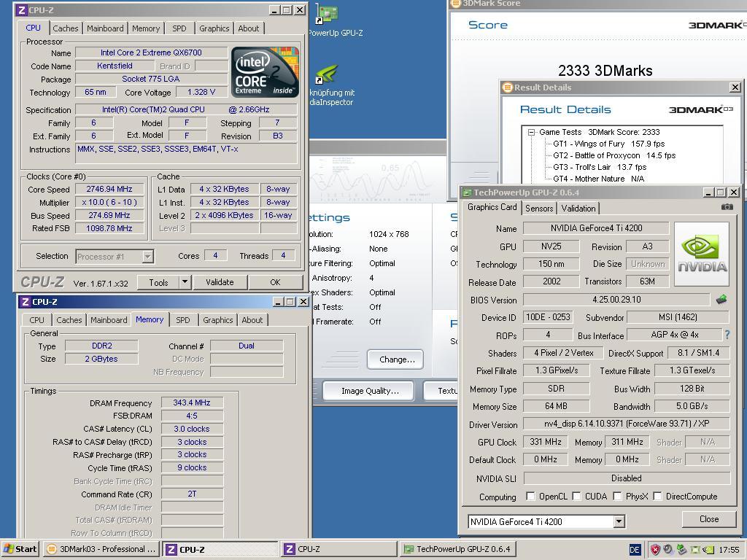Open the Graphics tab in top CPU-Z
The image size is (747, 560).
coord(214,28)
